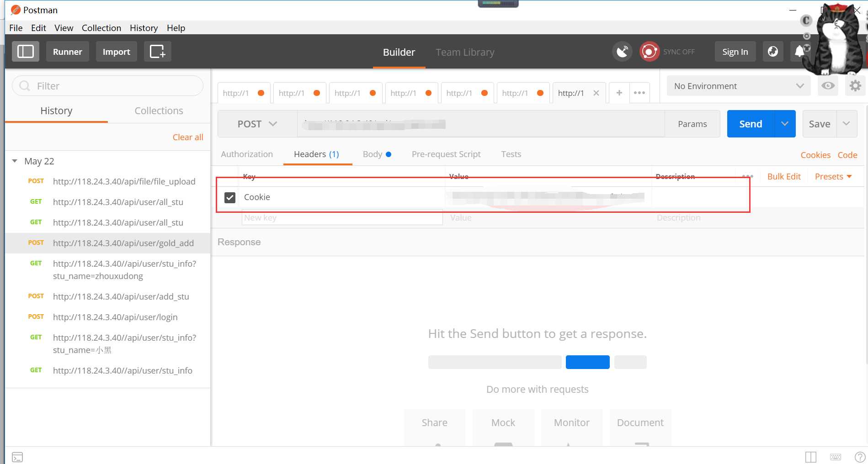Open the Collection menu

click(x=101, y=28)
